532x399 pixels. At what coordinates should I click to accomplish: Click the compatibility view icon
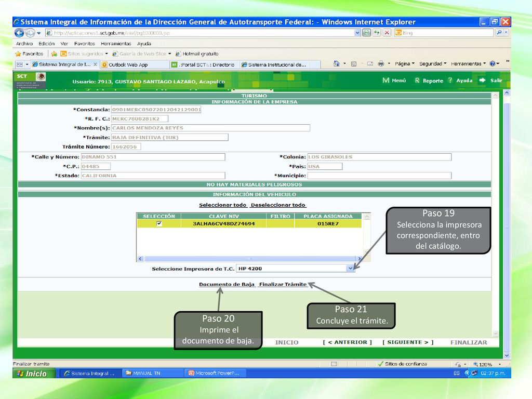coord(366,33)
